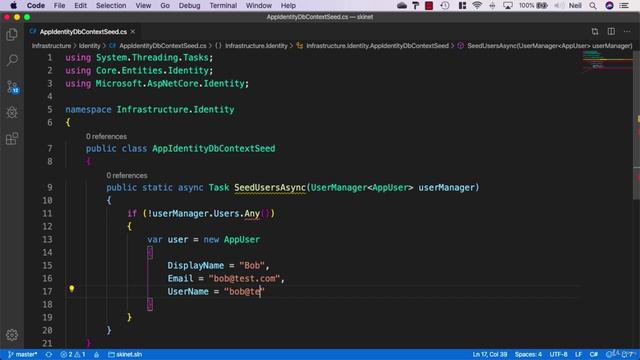This screenshot has width=640, height=360.
Task: Close the AppIdentityDbContextSeed.cs tab
Action: [133, 31]
